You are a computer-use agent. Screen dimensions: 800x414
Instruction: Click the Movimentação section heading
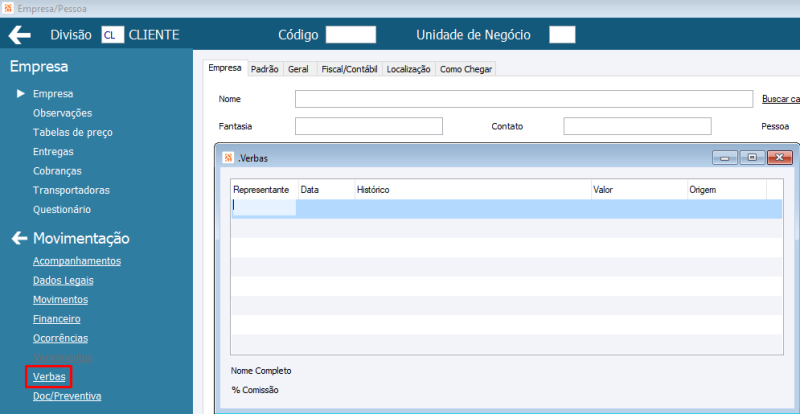[x=81, y=238]
